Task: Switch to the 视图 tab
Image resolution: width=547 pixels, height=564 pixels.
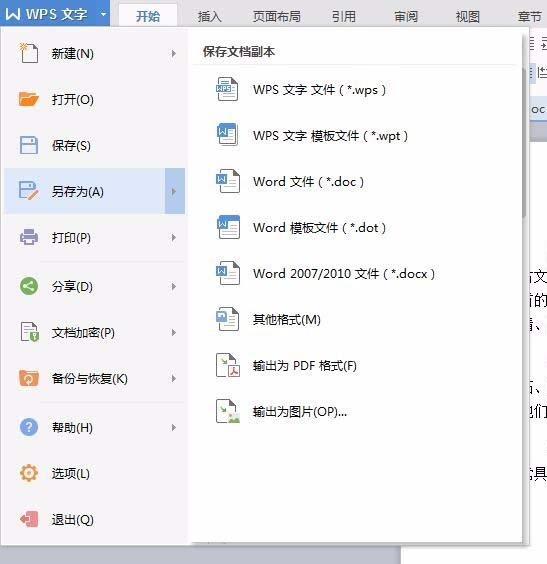Action: point(468,16)
